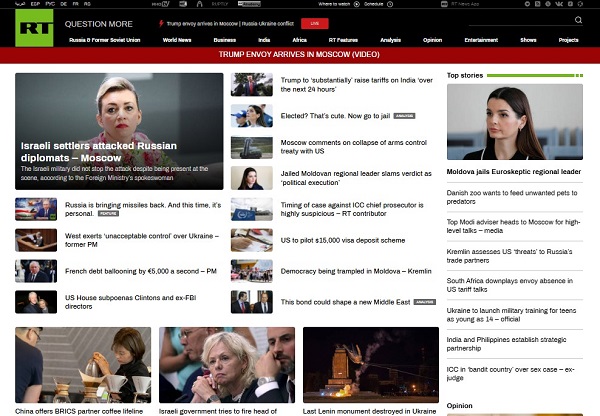Open 'South Africa downplays envoy absence' story
This screenshot has height=416, width=600.
coord(510,285)
